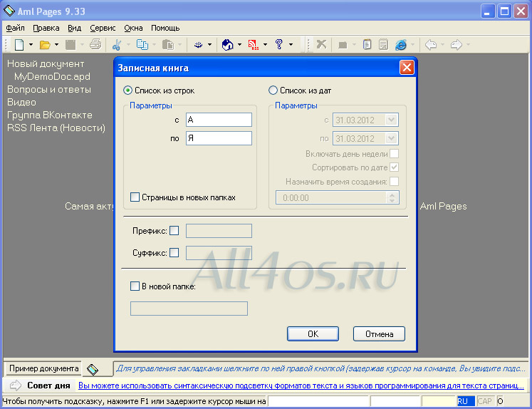Enable the В новой папке checkbox
Screen dimensions: 532x409
click(135, 286)
